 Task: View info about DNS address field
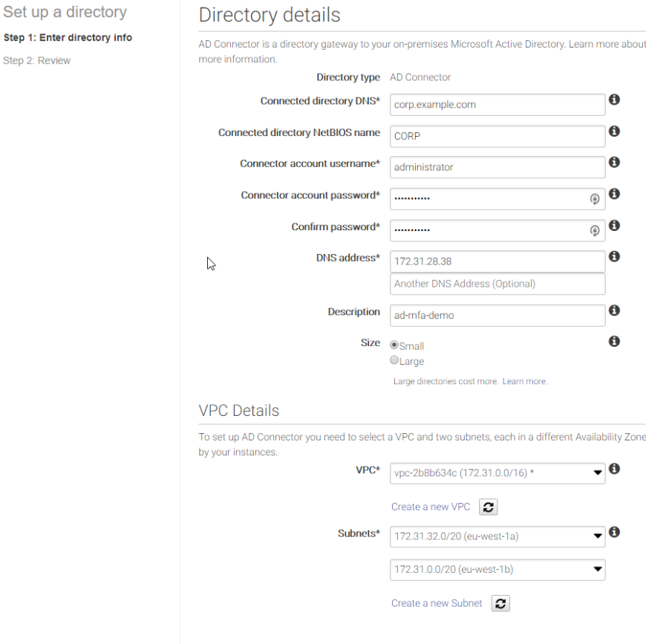614,256
